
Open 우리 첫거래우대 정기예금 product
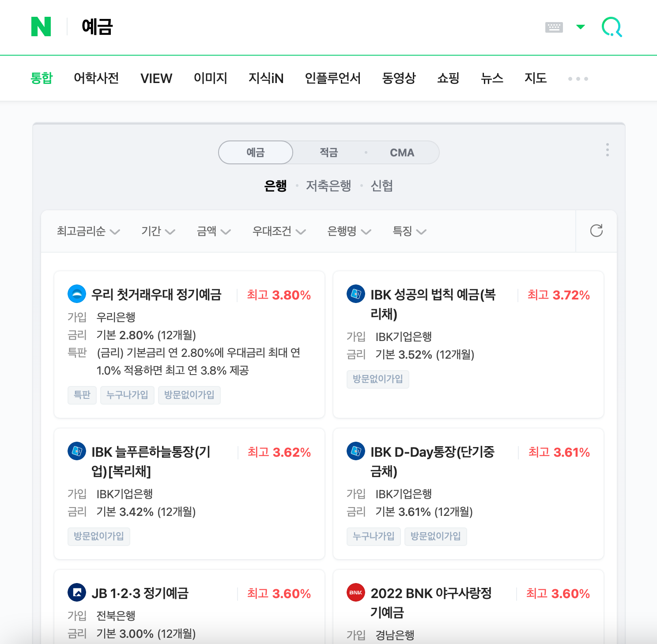[156, 295]
